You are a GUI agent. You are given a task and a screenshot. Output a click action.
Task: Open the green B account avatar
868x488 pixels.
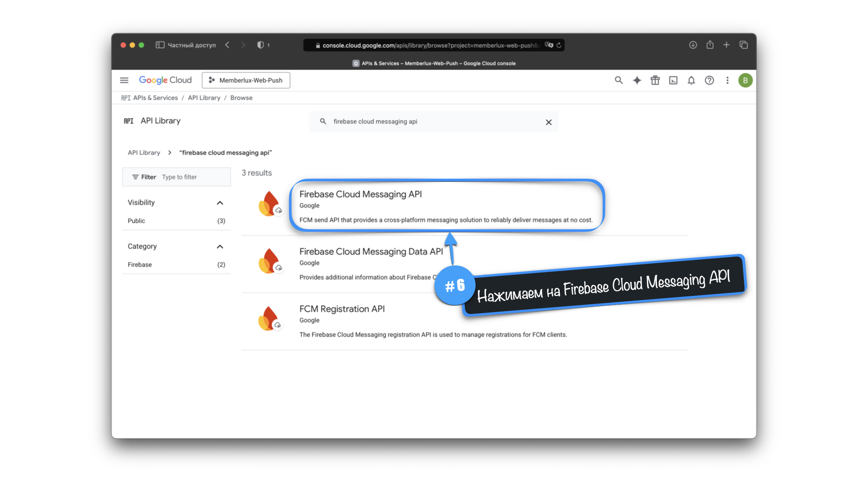(745, 80)
